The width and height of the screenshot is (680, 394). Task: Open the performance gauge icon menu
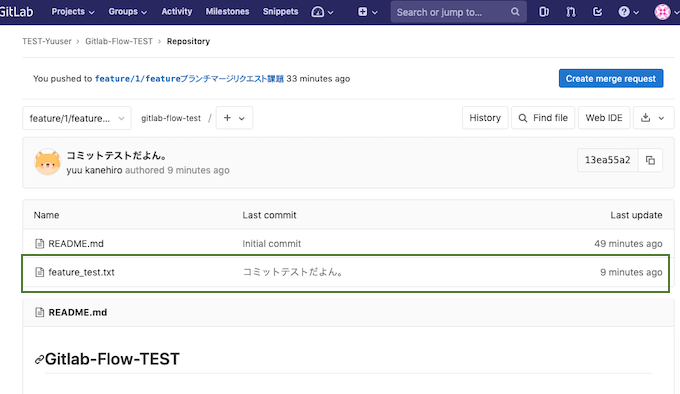click(322, 12)
